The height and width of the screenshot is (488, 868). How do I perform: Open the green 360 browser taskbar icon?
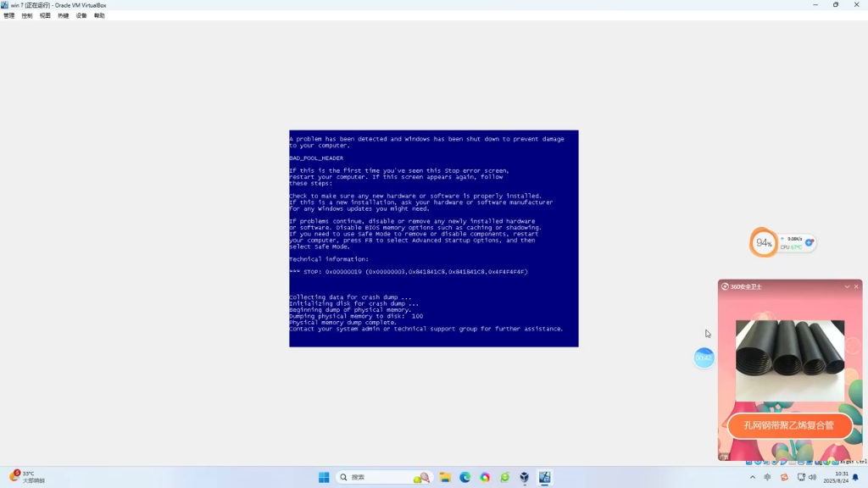pos(505,477)
